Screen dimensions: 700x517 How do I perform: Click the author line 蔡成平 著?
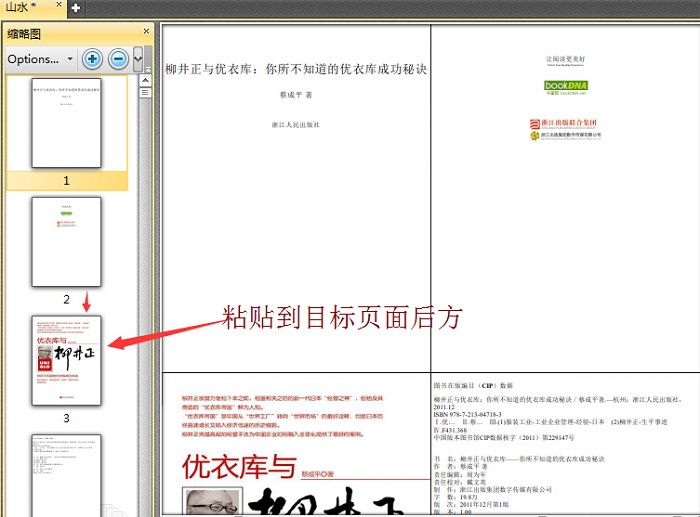[296, 95]
